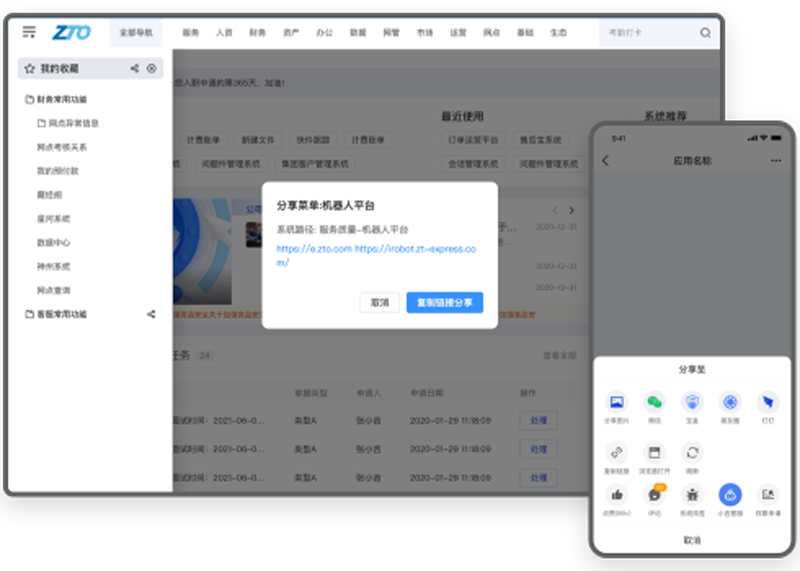Image resolution: width=800 pixels, height=571 pixels.
Task: Tap the thumbs-up 点赞 icon in share sheet
Action: [x=617, y=494]
